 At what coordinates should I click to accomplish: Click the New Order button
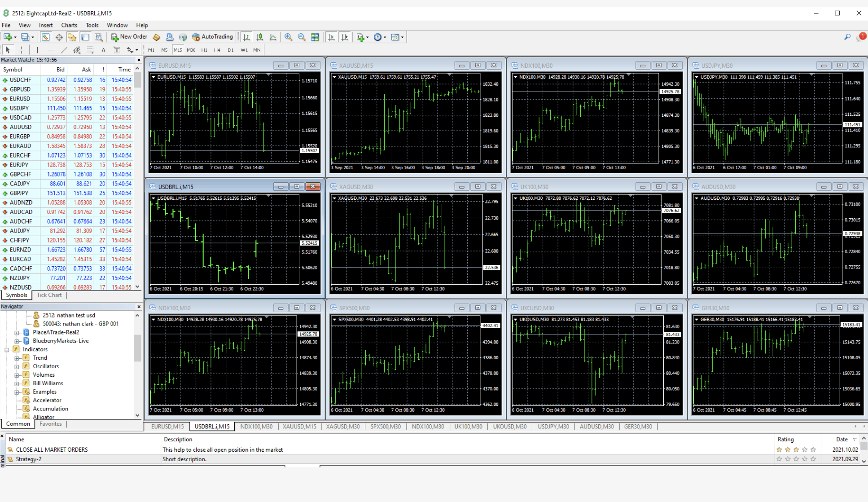coord(129,37)
